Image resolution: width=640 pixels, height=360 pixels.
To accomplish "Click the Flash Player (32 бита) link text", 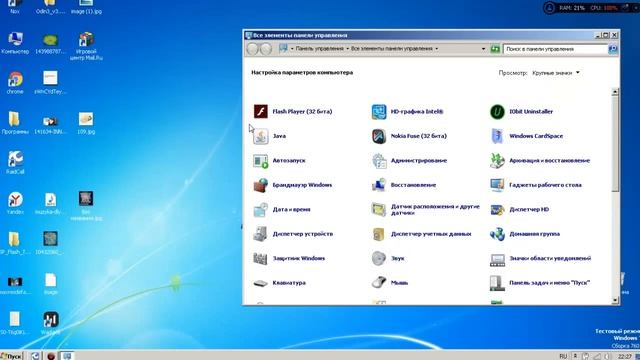I will pyautogui.click(x=302, y=111).
